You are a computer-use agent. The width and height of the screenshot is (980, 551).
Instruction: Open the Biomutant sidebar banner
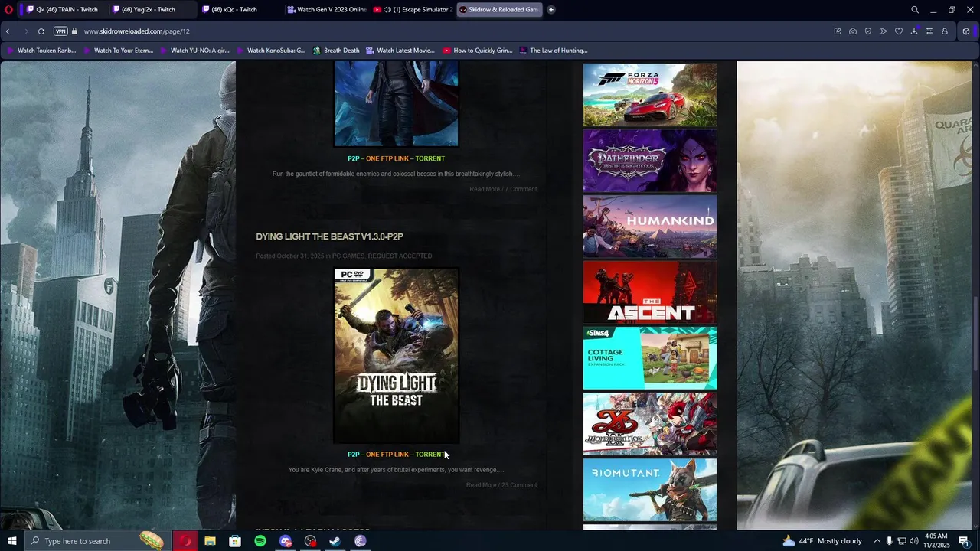[x=650, y=490]
